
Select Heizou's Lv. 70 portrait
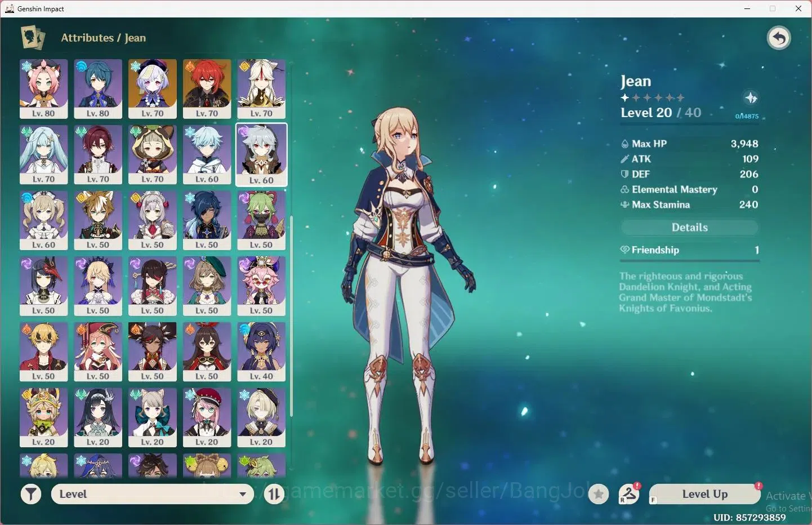coord(98,155)
